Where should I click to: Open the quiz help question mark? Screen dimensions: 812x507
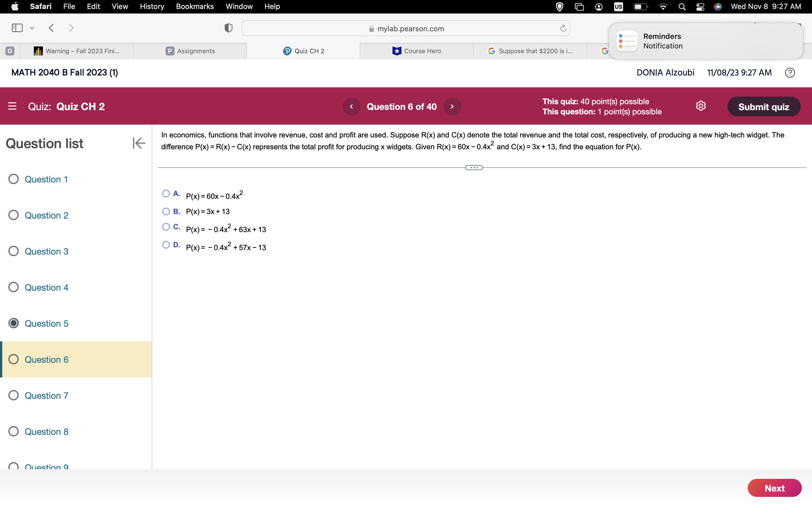[x=789, y=72]
